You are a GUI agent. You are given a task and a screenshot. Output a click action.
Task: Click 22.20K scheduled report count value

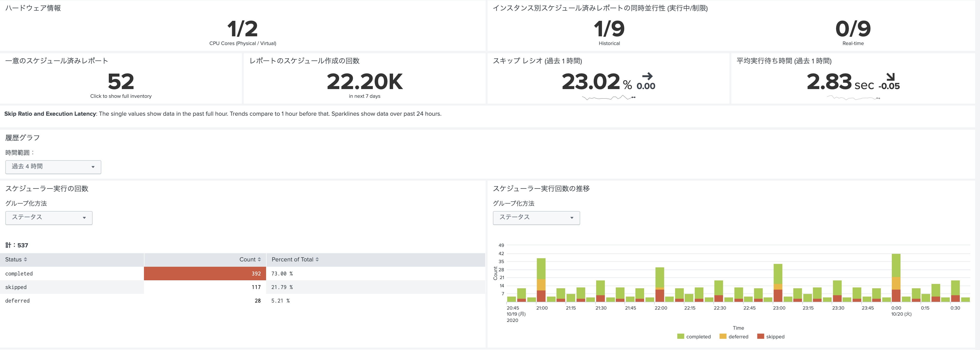pos(364,82)
